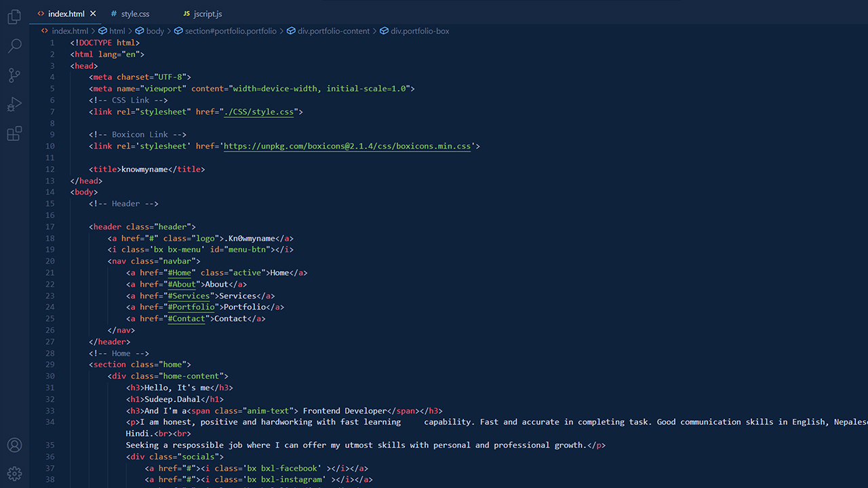Switch to the style.css tab
Image resolution: width=868 pixels, height=488 pixels.
pos(135,14)
